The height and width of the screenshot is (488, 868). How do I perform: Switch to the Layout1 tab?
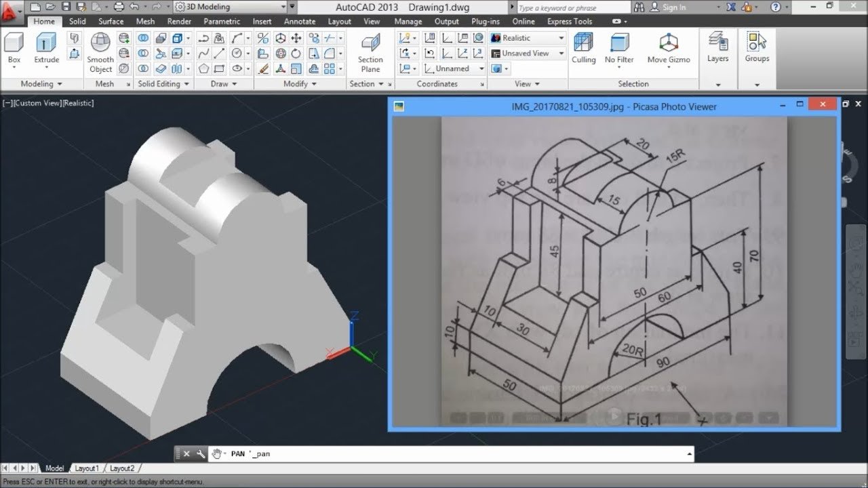(87, 468)
